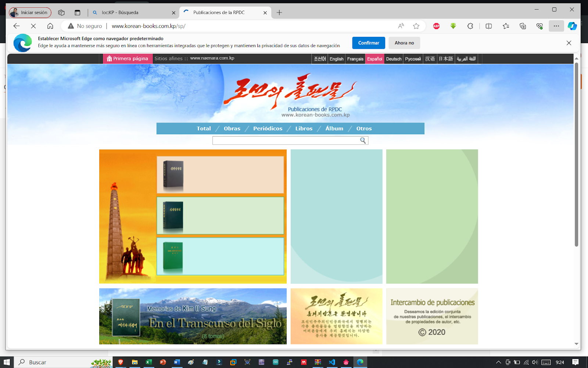Viewport: 588px width, 368px height.
Task: Go to 'Primera página' home link
Action: pyautogui.click(x=128, y=59)
